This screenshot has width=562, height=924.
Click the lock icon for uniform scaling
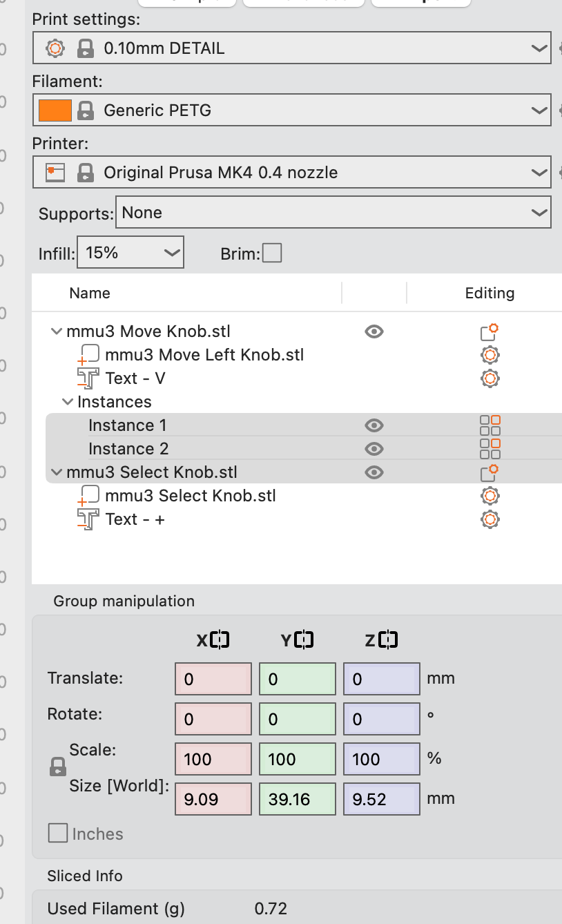pyautogui.click(x=59, y=767)
